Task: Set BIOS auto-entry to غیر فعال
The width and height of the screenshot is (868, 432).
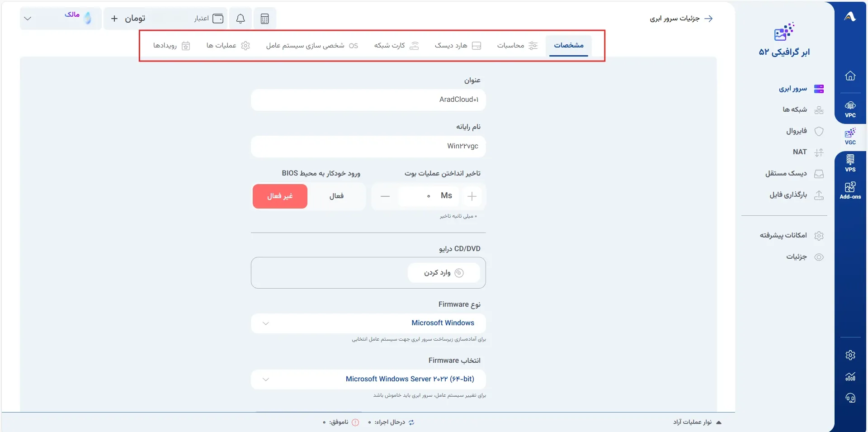Action: point(280,196)
